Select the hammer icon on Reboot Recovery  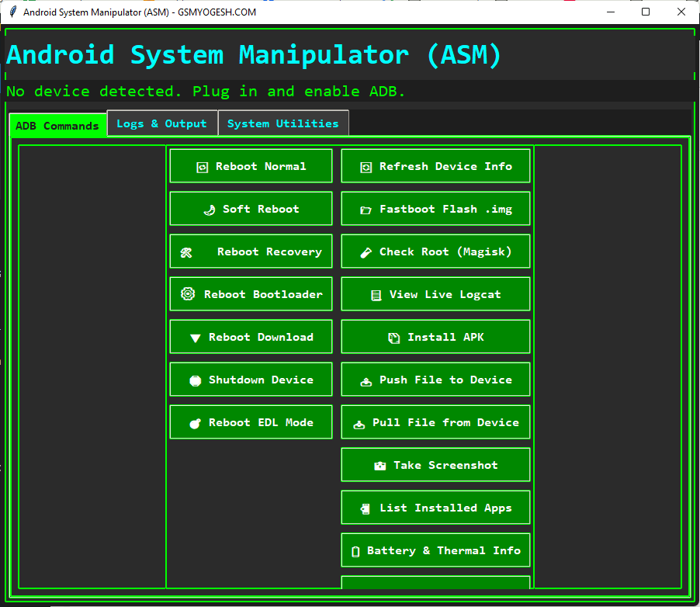185,251
